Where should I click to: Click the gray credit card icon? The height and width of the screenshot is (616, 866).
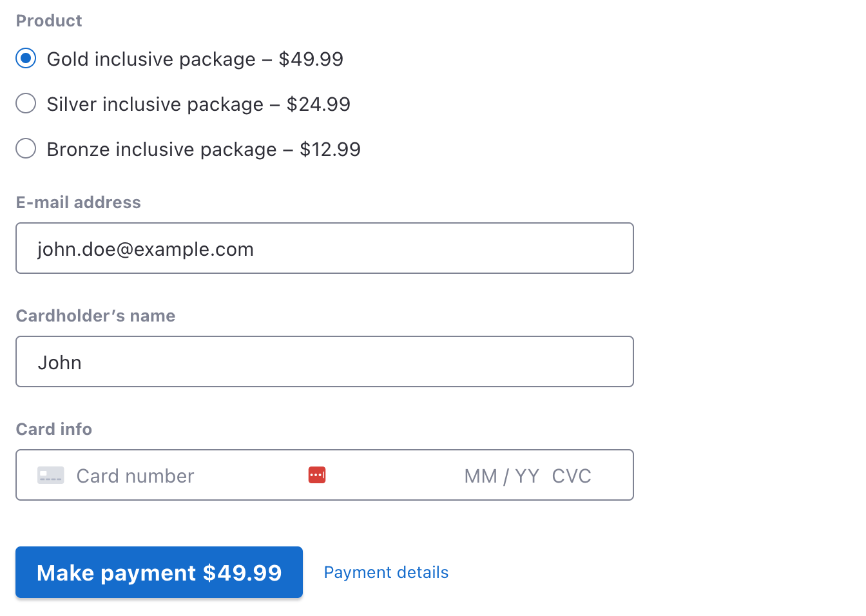click(51, 476)
